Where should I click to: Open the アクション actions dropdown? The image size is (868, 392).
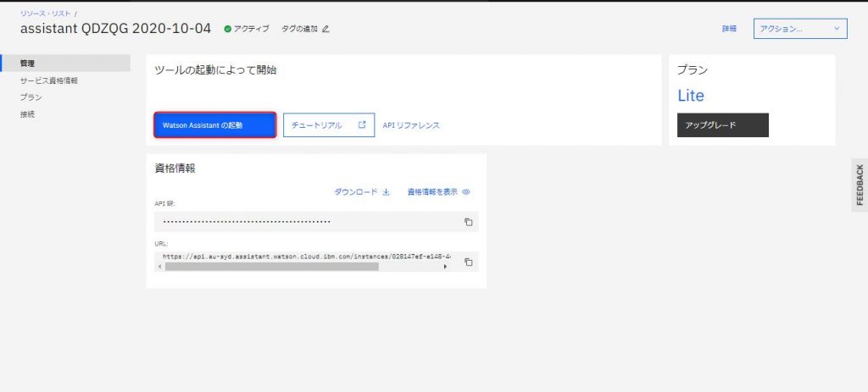(x=800, y=29)
